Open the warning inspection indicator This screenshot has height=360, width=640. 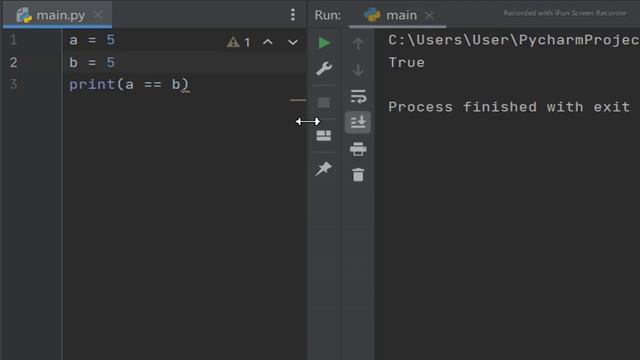click(x=238, y=42)
